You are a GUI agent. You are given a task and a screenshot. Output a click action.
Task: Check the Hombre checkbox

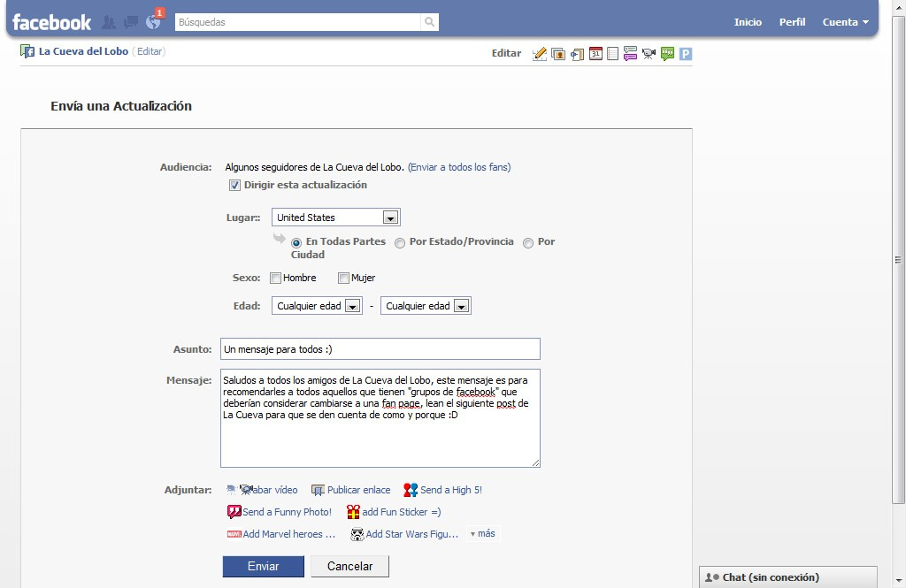[276, 278]
